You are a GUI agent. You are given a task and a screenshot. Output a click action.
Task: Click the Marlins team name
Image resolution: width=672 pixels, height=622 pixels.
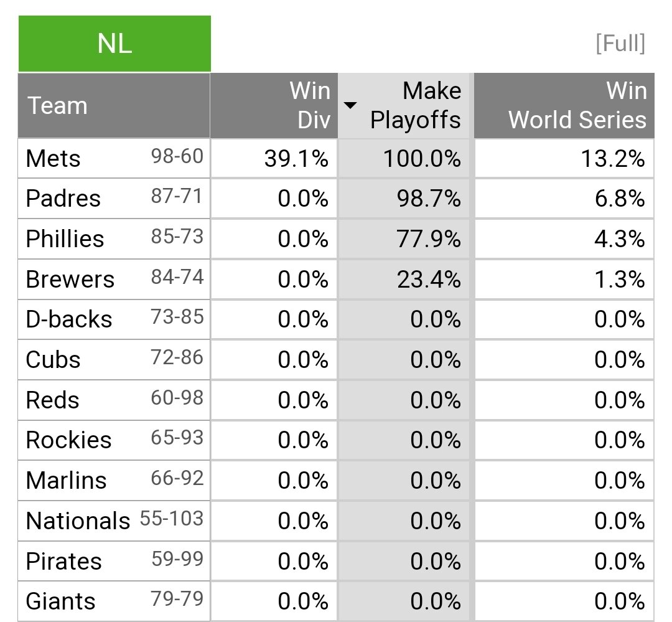point(66,481)
